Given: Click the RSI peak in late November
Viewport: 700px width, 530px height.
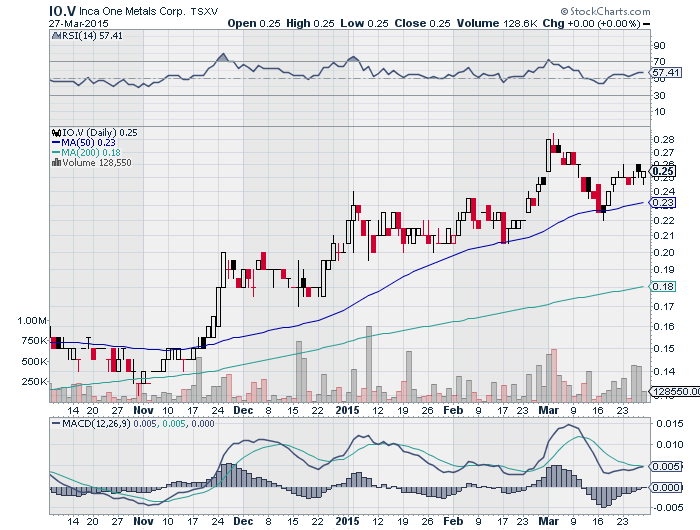Looking at the screenshot, I should [x=223, y=57].
